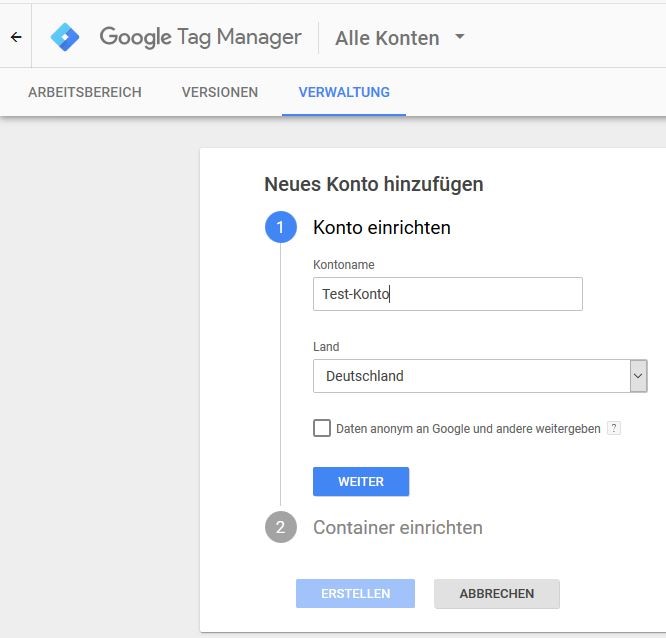Open the Versionen tab
666x638 pixels.
pos(220,92)
